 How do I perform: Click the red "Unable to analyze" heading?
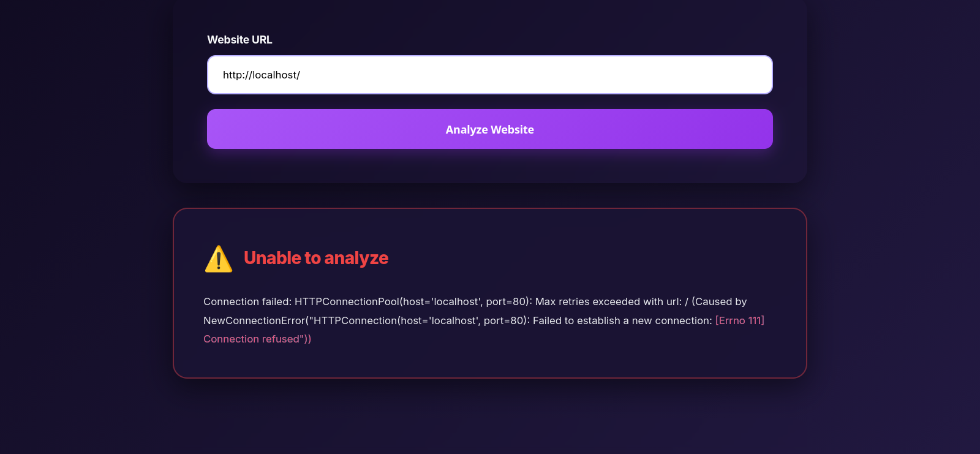pos(315,258)
